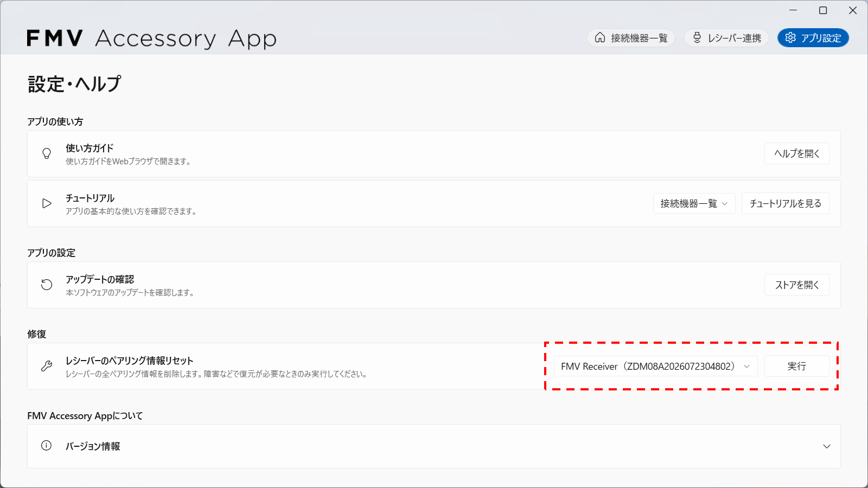Click the info circle icon beside バージョン情報

(x=47, y=446)
